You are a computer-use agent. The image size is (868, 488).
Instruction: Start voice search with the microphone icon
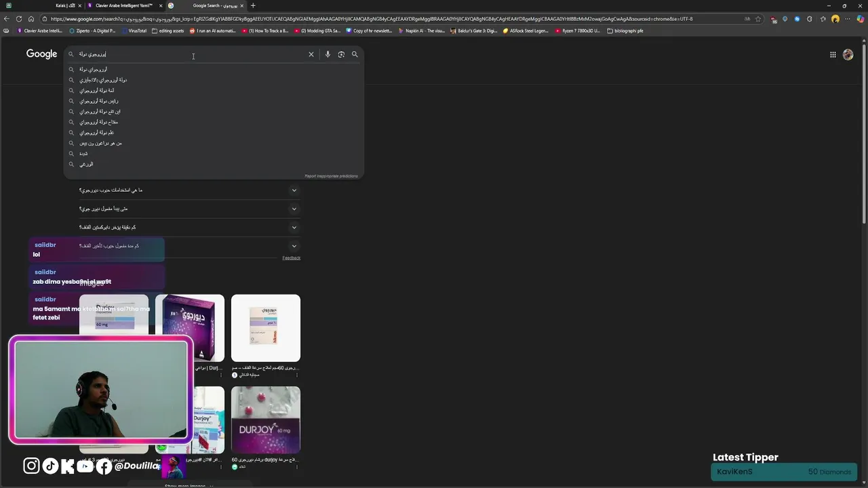coord(328,54)
